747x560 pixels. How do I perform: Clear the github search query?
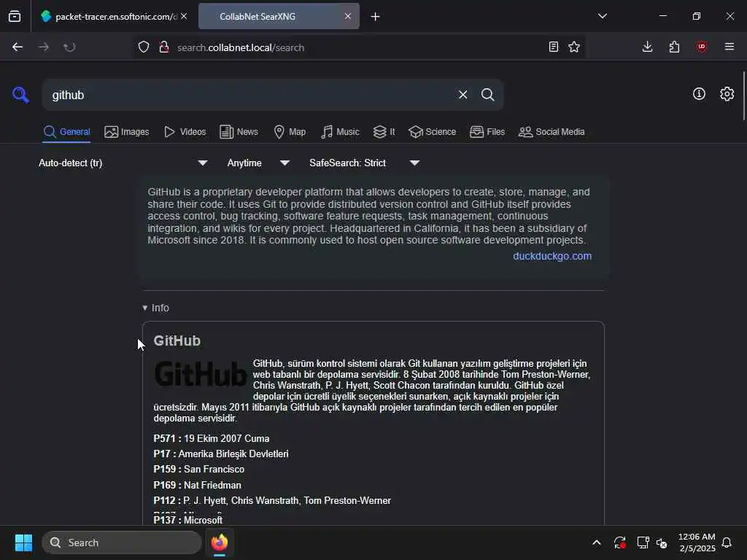pyautogui.click(x=462, y=95)
